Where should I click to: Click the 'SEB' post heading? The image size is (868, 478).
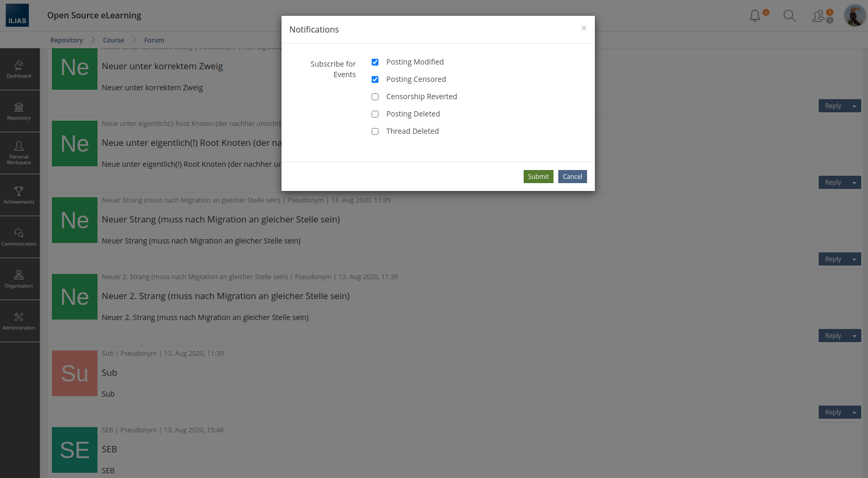[x=109, y=449]
